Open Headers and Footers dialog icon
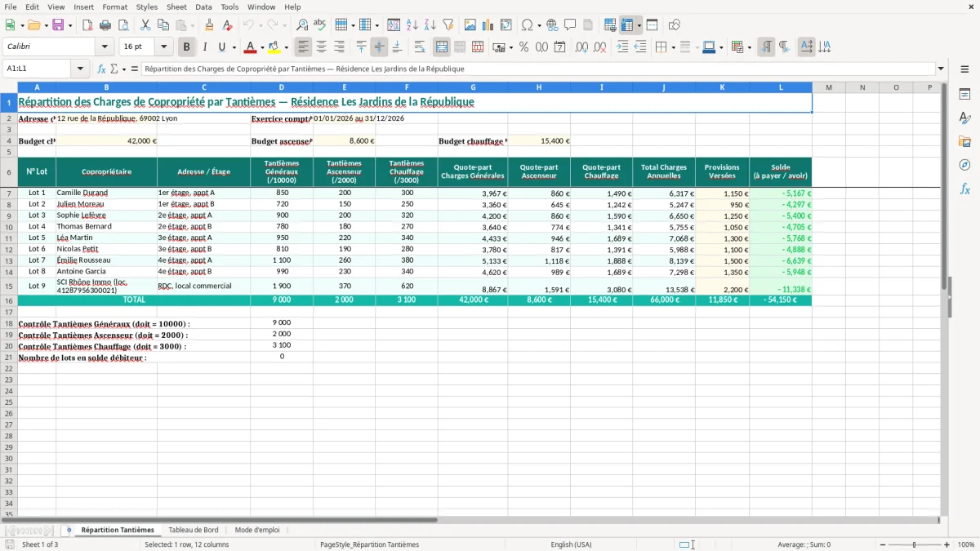Viewport: 980px width, 551px height. pyautogui.click(x=588, y=25)
